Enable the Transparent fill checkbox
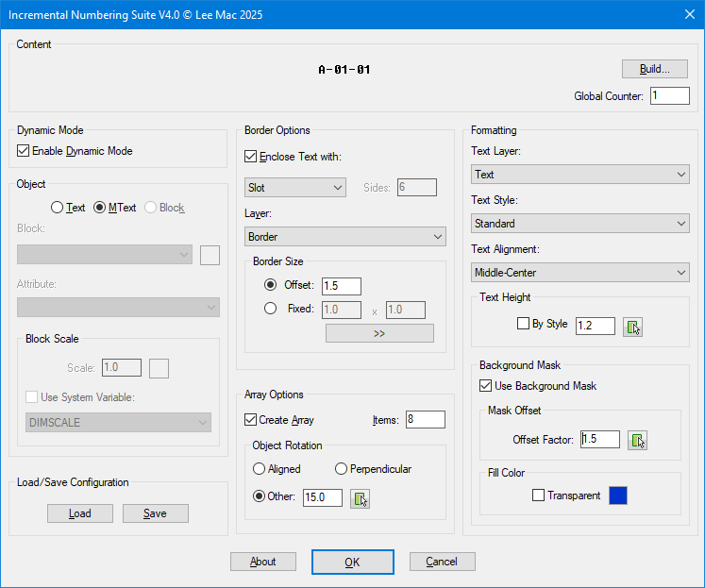 click(x=539, y=496)
